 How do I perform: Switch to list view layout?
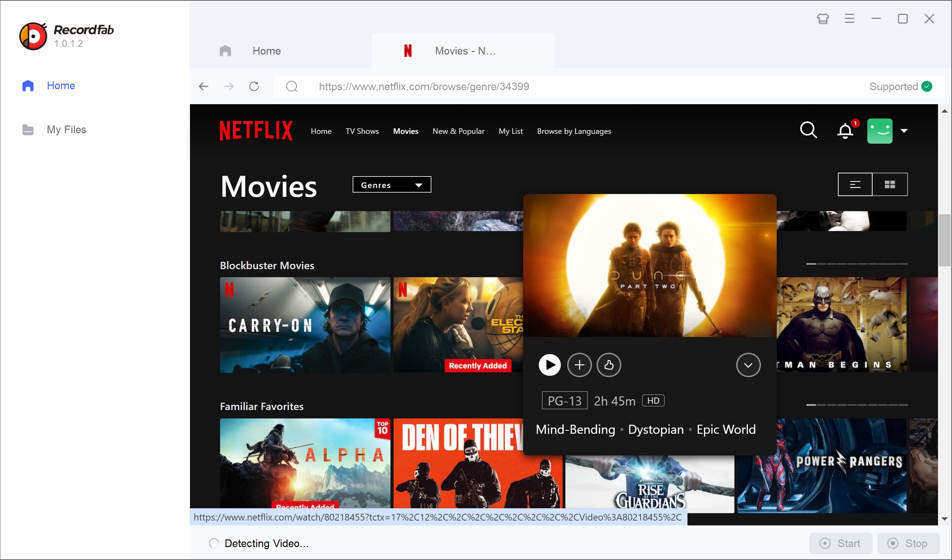coord(855,185)
